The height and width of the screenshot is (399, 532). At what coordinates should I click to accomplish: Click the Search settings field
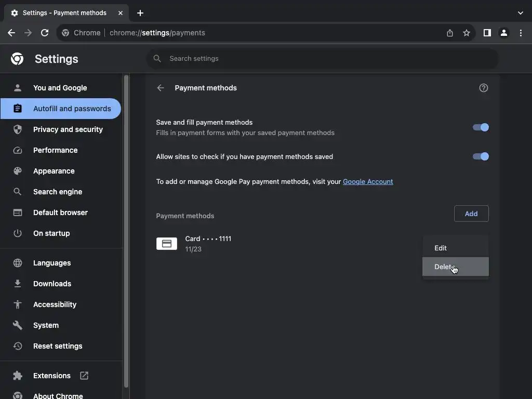tap(322, 59)
